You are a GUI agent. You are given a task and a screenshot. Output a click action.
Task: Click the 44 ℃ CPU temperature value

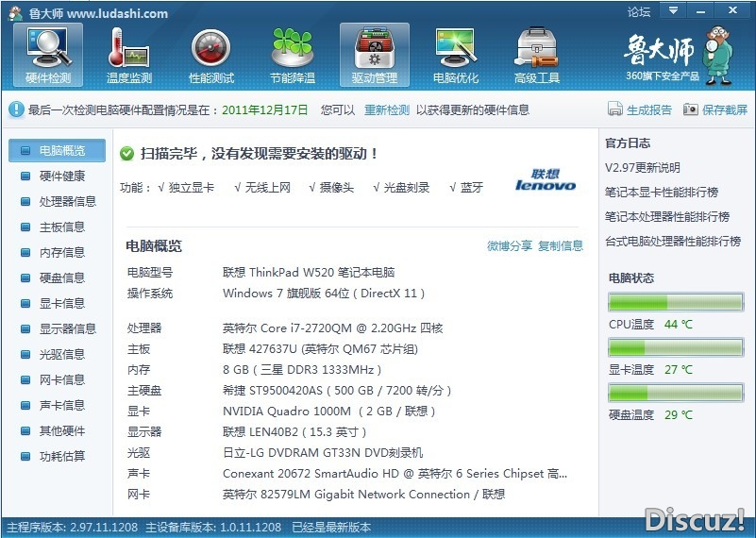tap(679, 325)
